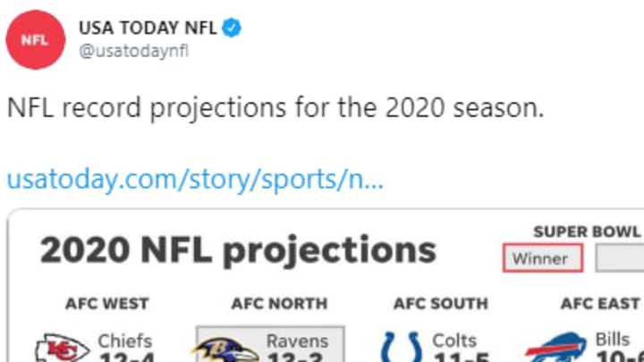Viewport: 644px width, 362px height.
Task: Click the Chiefs team name text
Action: click(125, 341)
